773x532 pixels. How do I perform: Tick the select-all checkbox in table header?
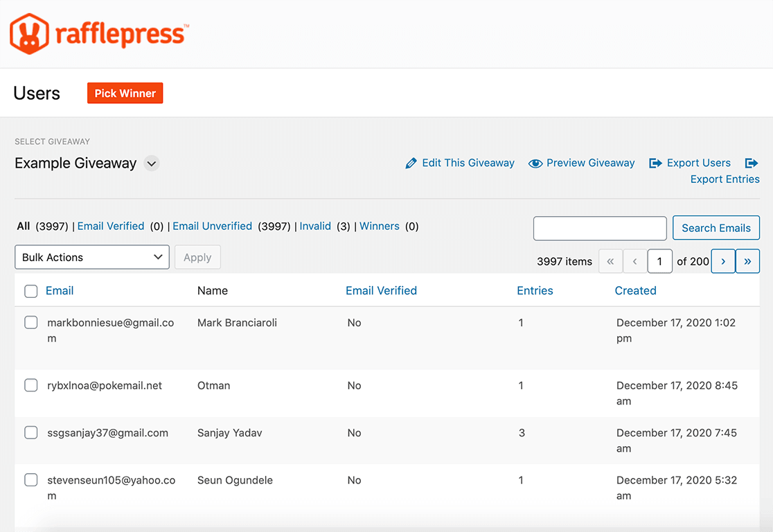[31, 292]
